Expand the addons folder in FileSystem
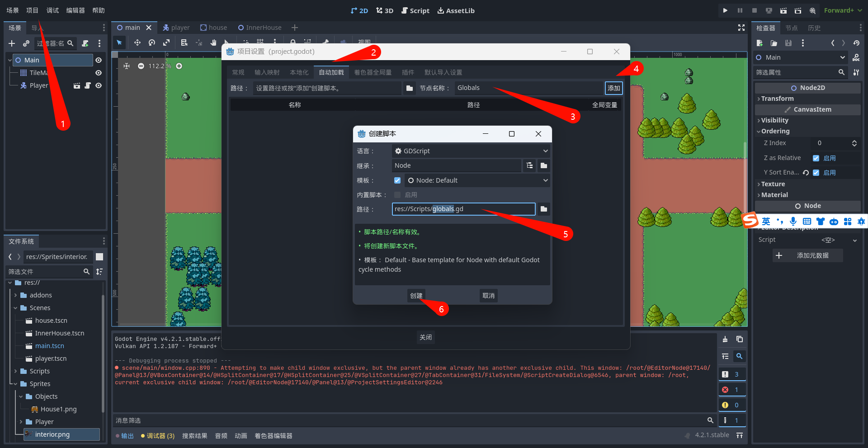This screenshot has height=448, width=868. [15, 295]
